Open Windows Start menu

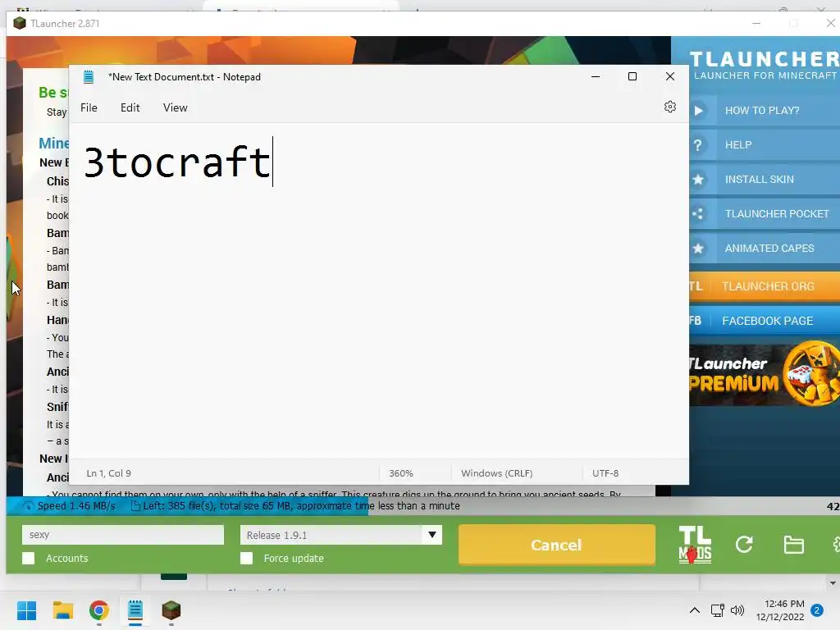click(x=27, y=610)
